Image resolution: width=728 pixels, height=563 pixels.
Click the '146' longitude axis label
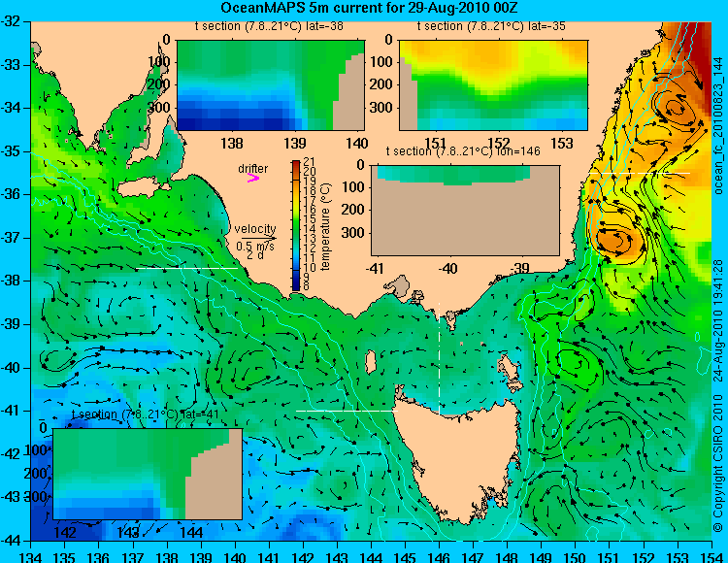439,556
